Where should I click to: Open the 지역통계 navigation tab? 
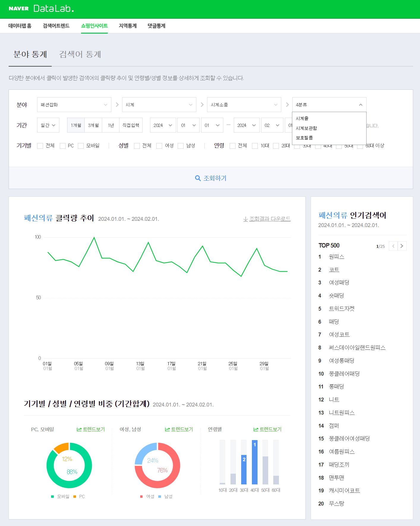click(128, 26)
